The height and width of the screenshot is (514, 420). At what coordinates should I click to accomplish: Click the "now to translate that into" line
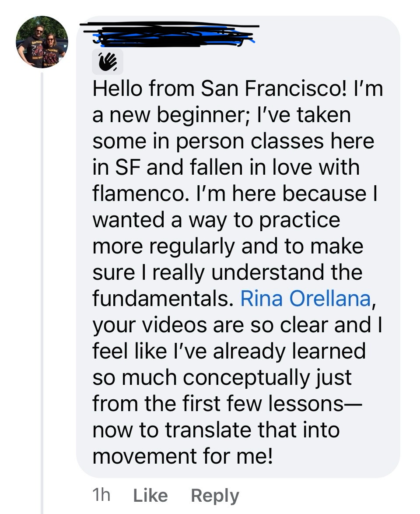coord(216,430)
